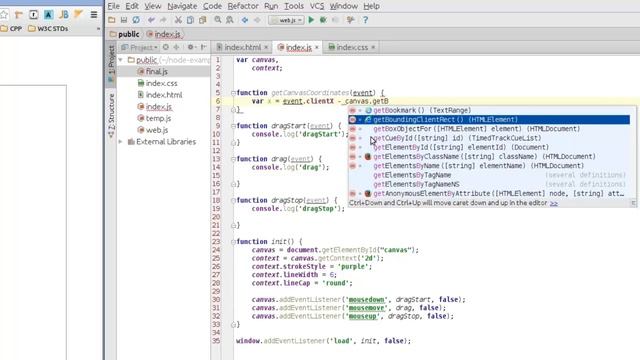The image size is (640, 360).
Task: Open browser hamburger menu icon
Action: point(94,15)
